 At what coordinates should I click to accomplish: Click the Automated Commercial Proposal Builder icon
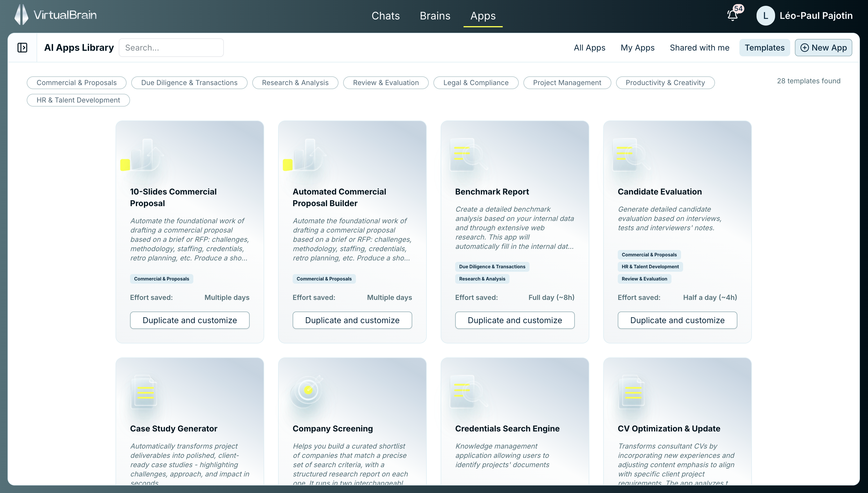[305, 154]
